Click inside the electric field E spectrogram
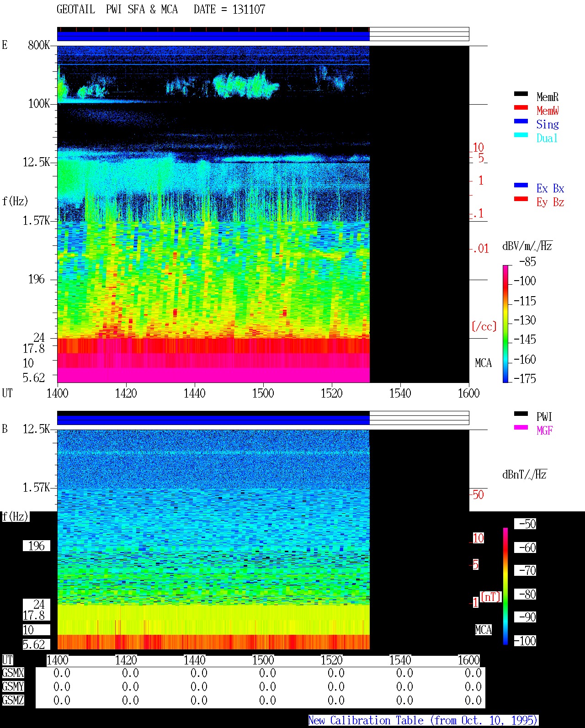 pos(213,214)
